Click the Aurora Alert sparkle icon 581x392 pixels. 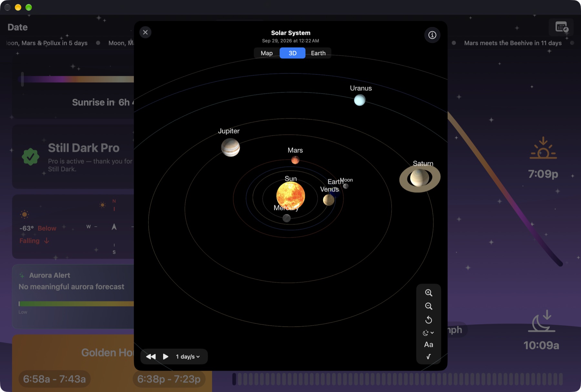pos(22,275)
